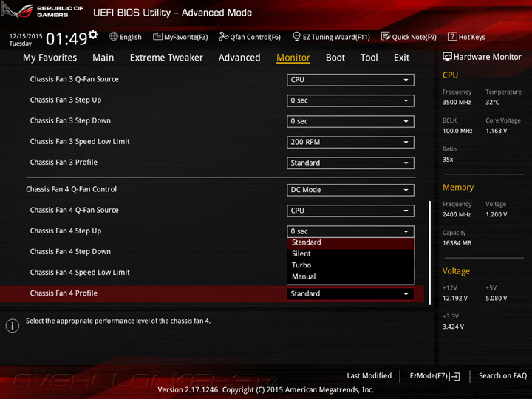Switch to EzMode(F7)
Image resolution: width=532 pixels, height=399 pixels.
[434, 376]
